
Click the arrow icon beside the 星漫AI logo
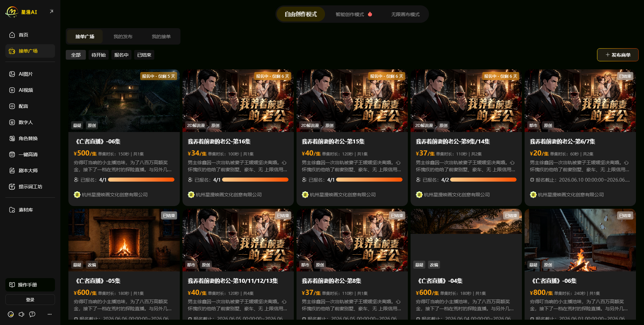coord(51,12)
